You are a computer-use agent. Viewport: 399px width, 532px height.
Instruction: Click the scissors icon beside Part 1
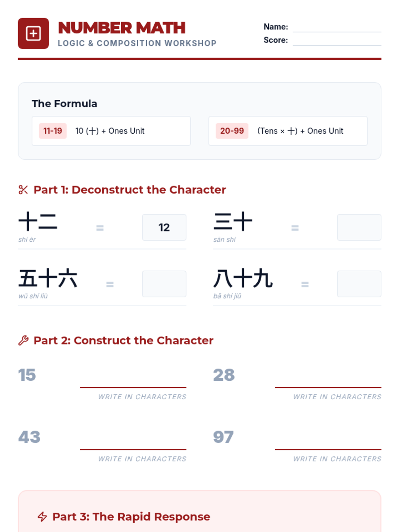coord(23,190)
